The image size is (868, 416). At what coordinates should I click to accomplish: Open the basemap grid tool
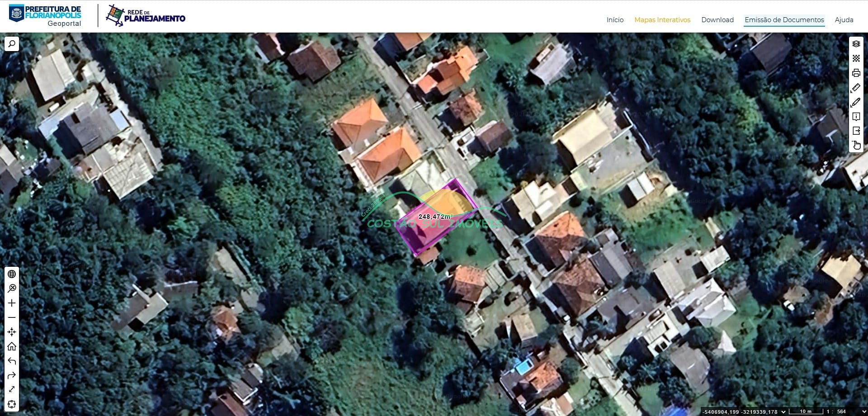(856, 58)
